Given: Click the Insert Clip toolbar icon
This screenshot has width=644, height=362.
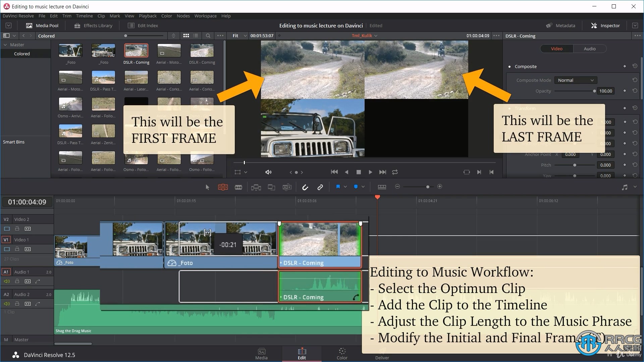Looking at the screenshot, I should click(x=256, y=187).
